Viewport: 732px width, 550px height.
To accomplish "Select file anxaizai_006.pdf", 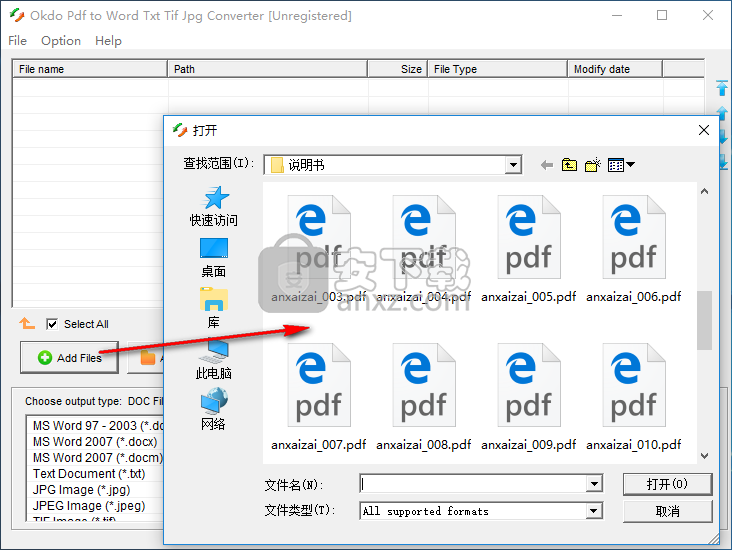I will point(634,249).
